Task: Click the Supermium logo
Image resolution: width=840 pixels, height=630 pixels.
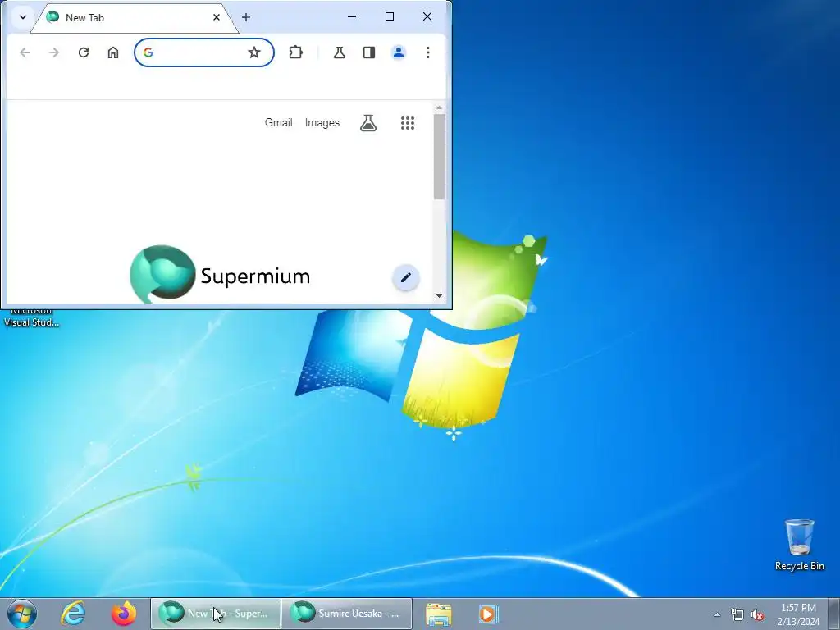Action: (x=220, y=275)
